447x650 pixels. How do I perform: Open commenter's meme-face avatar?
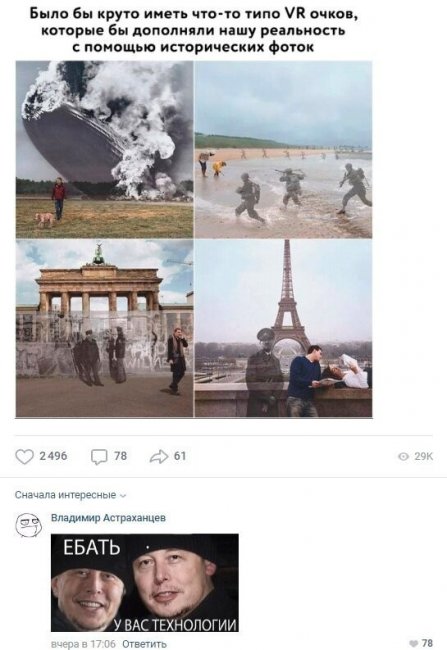click(29, 524)
